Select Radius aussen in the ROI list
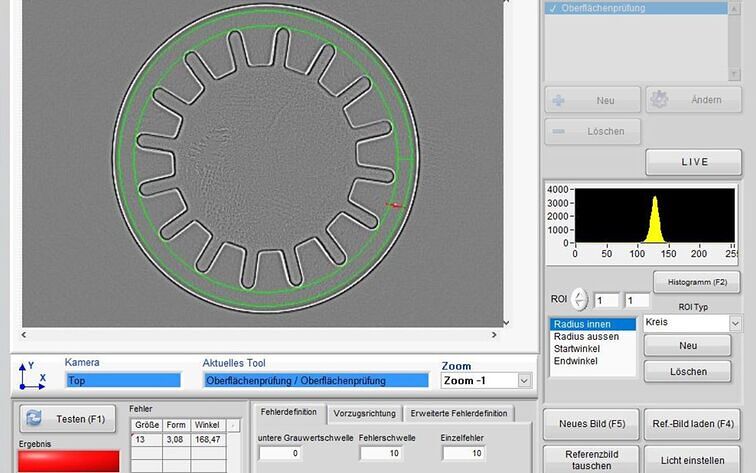 pos(586,337)
